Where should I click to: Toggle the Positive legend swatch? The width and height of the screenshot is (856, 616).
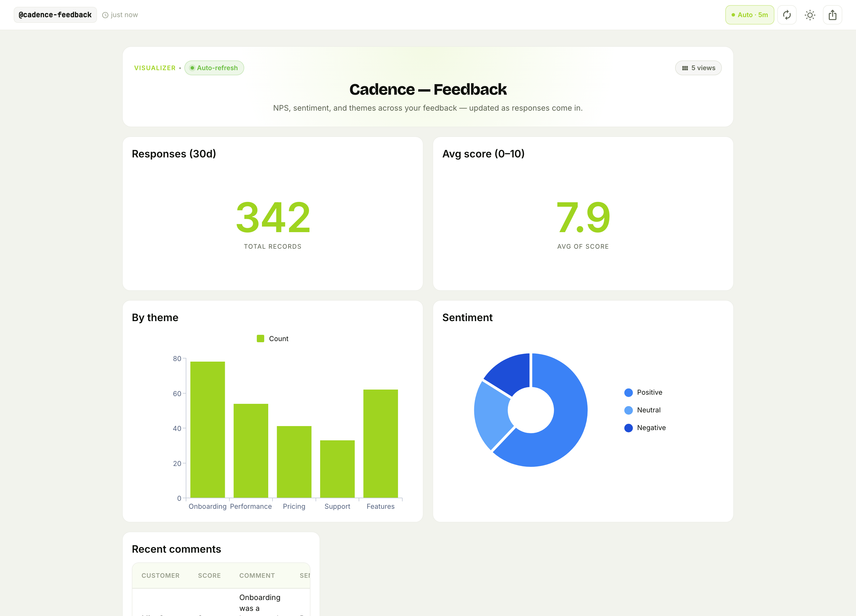(628, 392)
